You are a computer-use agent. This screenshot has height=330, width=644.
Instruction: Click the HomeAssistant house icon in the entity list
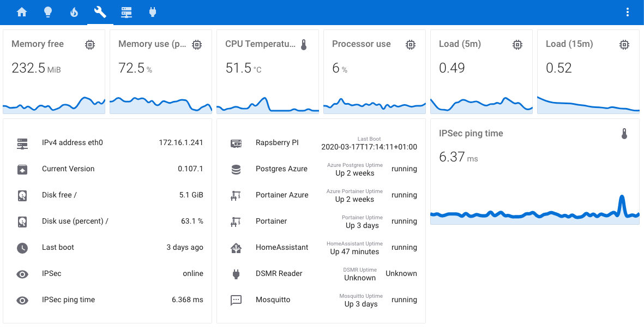point(236,247)
